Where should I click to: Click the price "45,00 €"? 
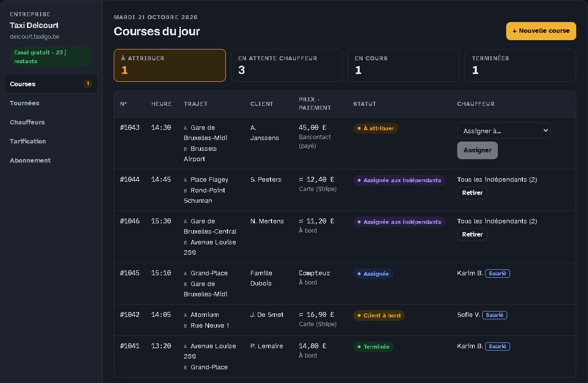point(312,127)
